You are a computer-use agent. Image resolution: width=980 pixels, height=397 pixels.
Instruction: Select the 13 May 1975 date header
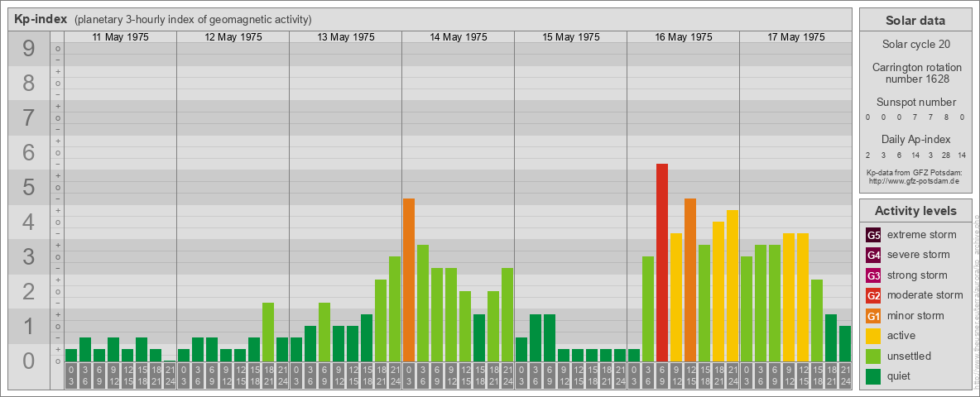click(346, 37)
